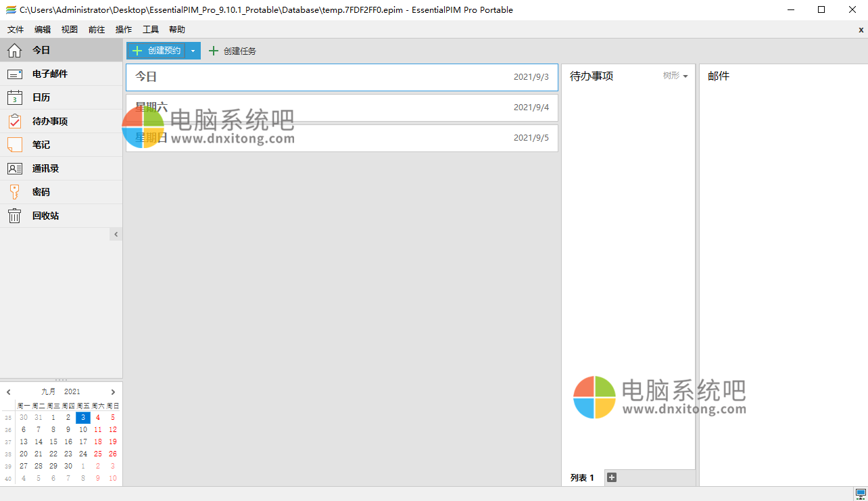Select September 10 on the mini calendar

point(82,429)
